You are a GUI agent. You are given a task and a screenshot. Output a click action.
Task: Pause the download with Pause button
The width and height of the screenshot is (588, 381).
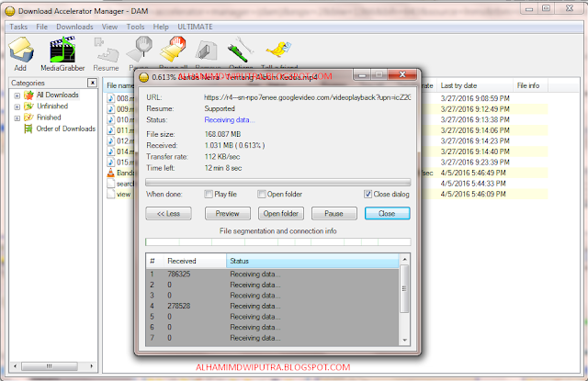[334, 214]
